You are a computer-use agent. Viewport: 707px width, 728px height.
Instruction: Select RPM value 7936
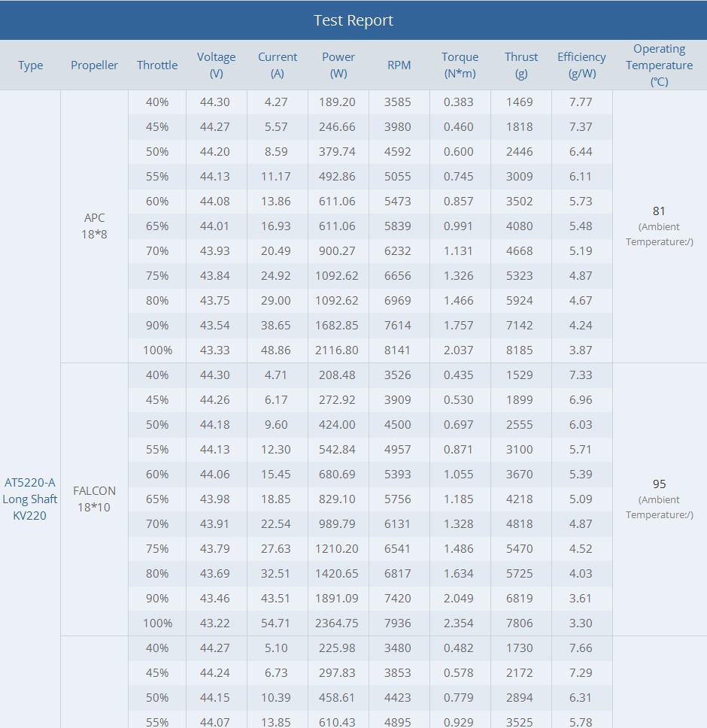tap(397, 623)
